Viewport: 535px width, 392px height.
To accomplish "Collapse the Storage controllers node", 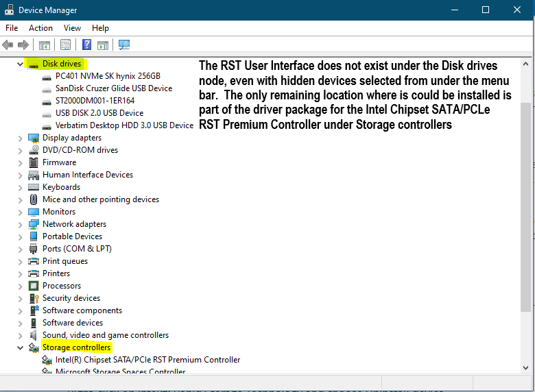I will 19,347.
